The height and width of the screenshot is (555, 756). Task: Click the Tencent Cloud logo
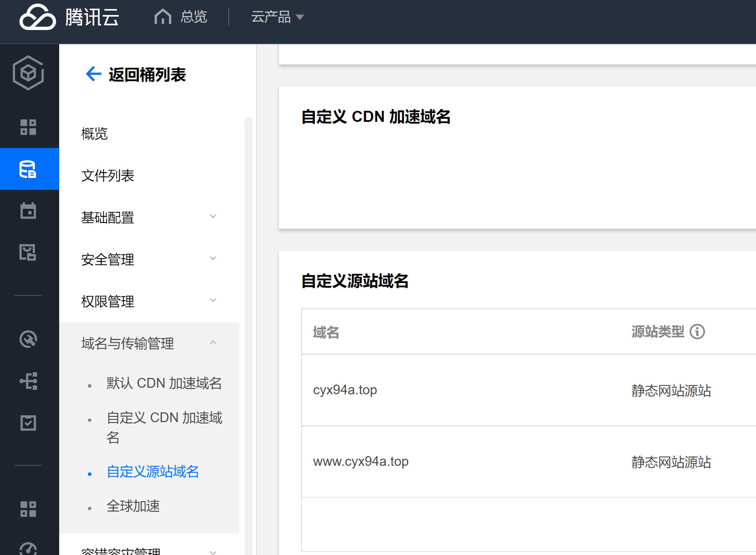[x=38, y=17]
